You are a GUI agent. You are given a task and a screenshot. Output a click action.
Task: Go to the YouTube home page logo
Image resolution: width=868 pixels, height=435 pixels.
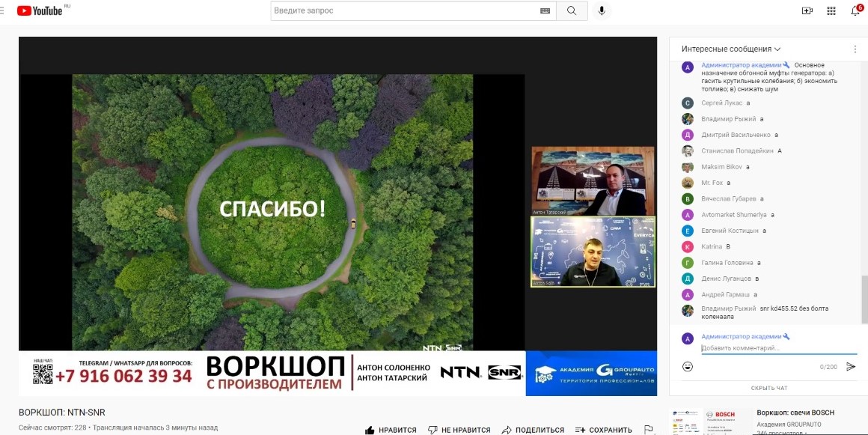click(x=40, y=10)
